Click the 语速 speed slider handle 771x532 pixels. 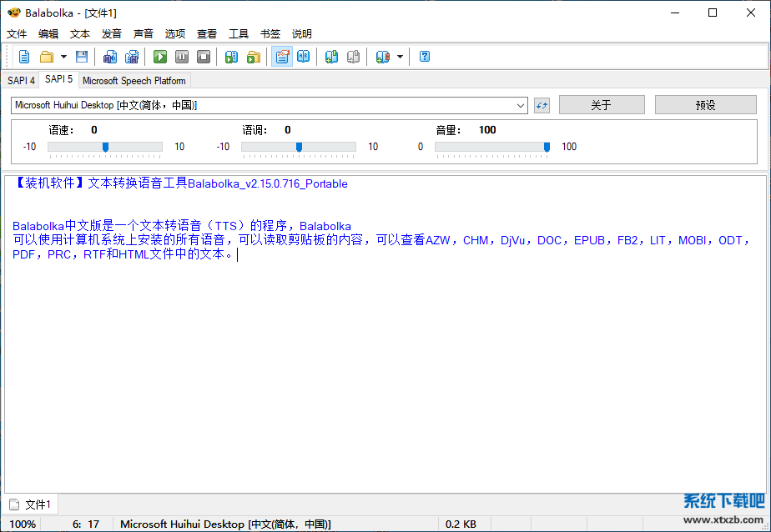click(105, 148)
